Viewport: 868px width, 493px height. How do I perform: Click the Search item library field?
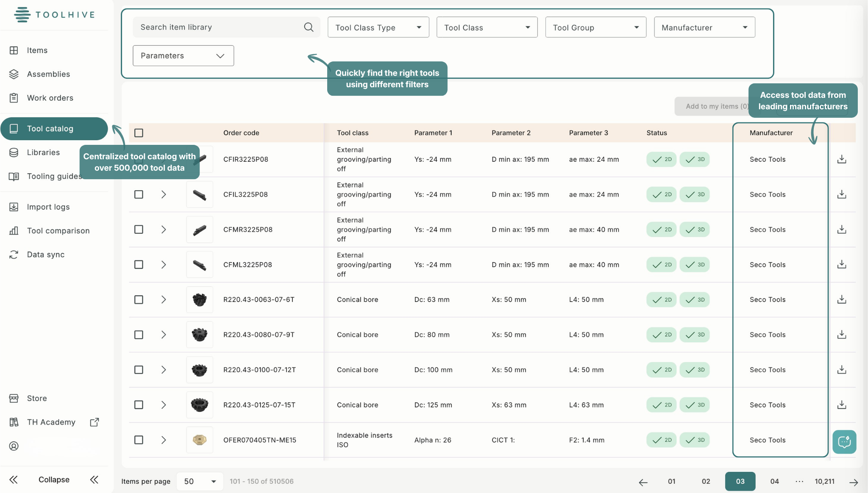click(x=226, y=27)
